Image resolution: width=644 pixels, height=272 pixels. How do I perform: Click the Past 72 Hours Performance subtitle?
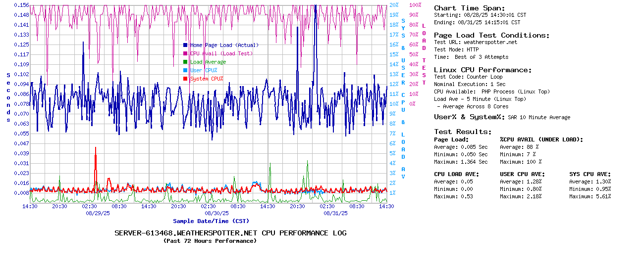coord(210,241)
